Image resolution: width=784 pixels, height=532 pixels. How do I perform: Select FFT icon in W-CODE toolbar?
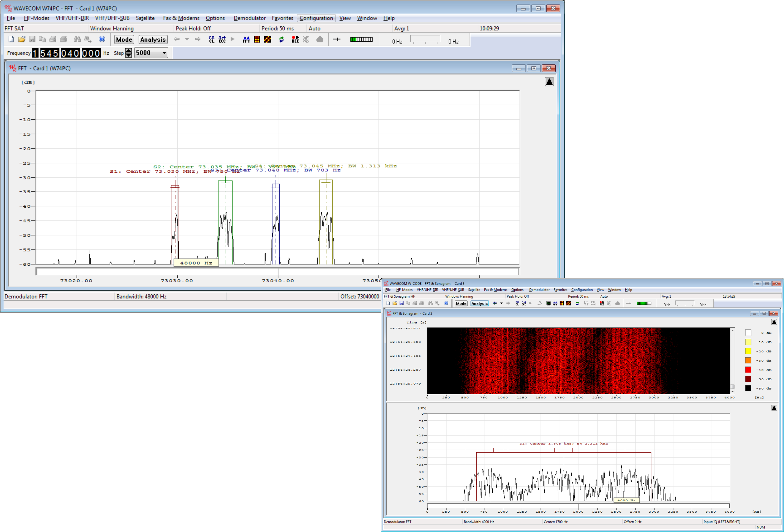[x=555, y=304]
